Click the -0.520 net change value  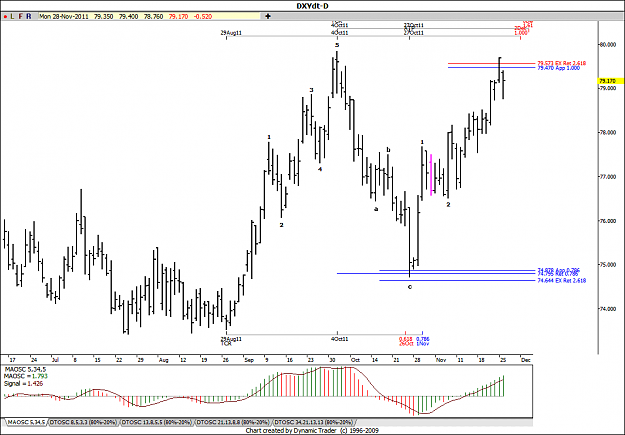[203, 17]
